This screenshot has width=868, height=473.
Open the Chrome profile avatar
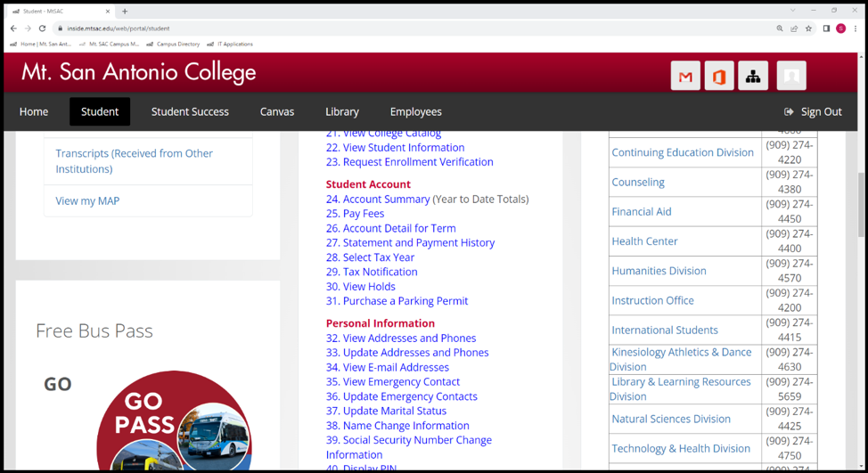[x=841, y=29]
